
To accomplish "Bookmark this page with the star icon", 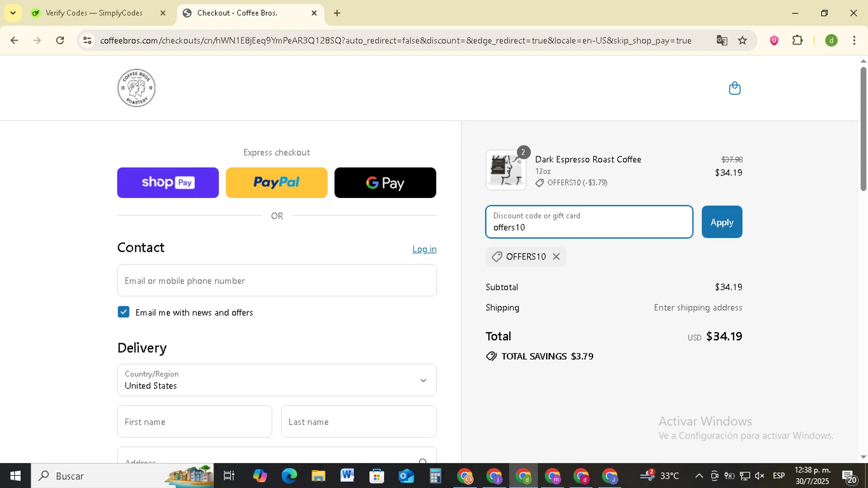I will 742,41.
